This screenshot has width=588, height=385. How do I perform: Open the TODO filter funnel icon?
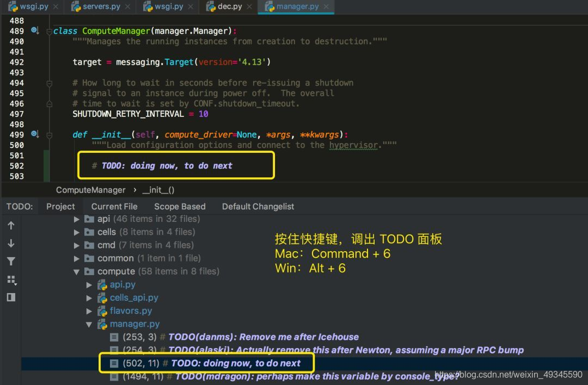11,262
